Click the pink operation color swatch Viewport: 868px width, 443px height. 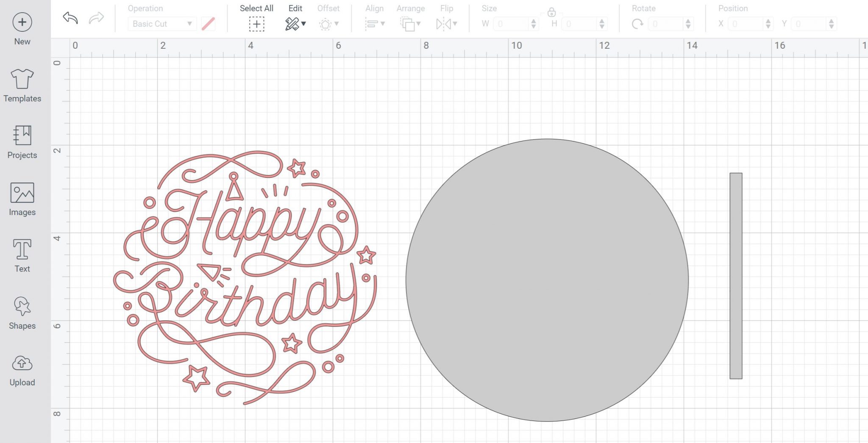click(x=208, y=24)
